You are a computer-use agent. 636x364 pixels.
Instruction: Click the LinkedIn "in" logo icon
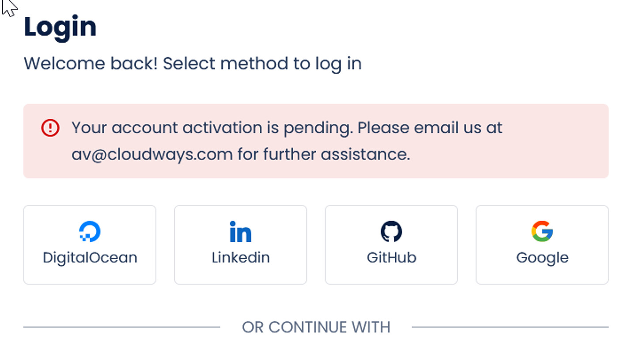point(240,232)
